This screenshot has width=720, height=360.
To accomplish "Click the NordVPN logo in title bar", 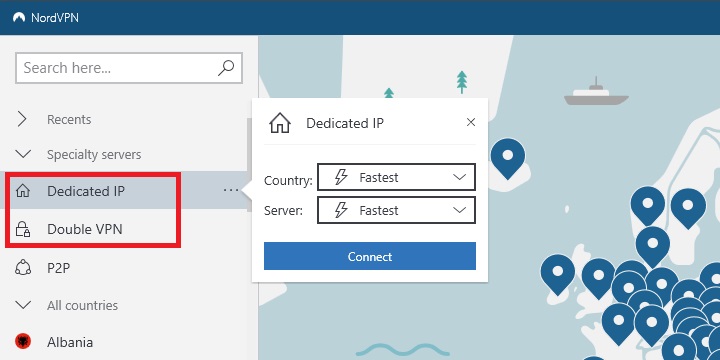I will tap(19, 17).
